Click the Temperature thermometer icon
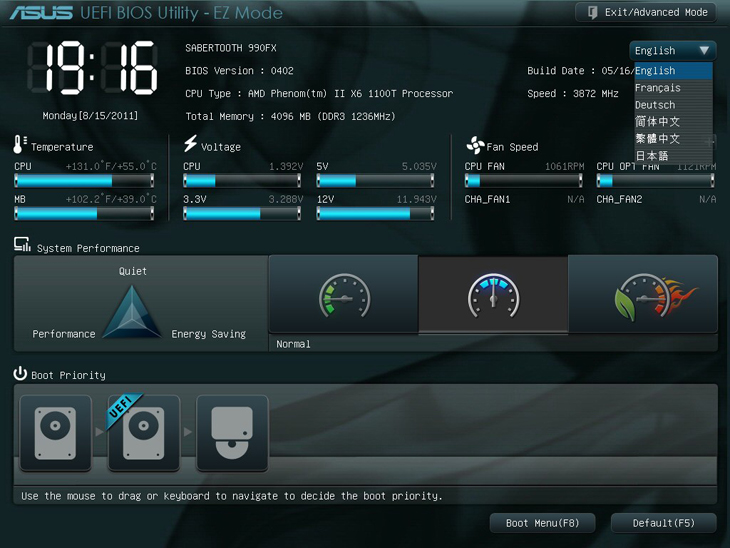The width and height of the screenshot is (730, 548). pos(20,146)
